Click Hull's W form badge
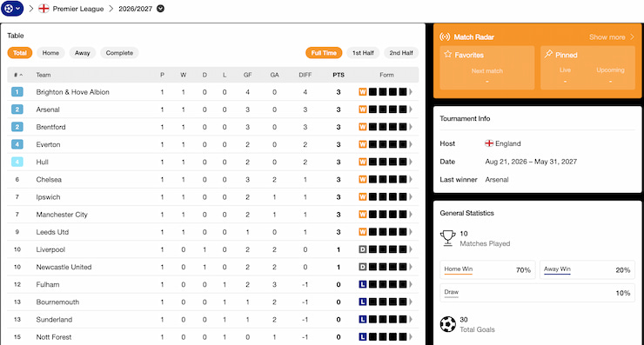 [363, 162]
